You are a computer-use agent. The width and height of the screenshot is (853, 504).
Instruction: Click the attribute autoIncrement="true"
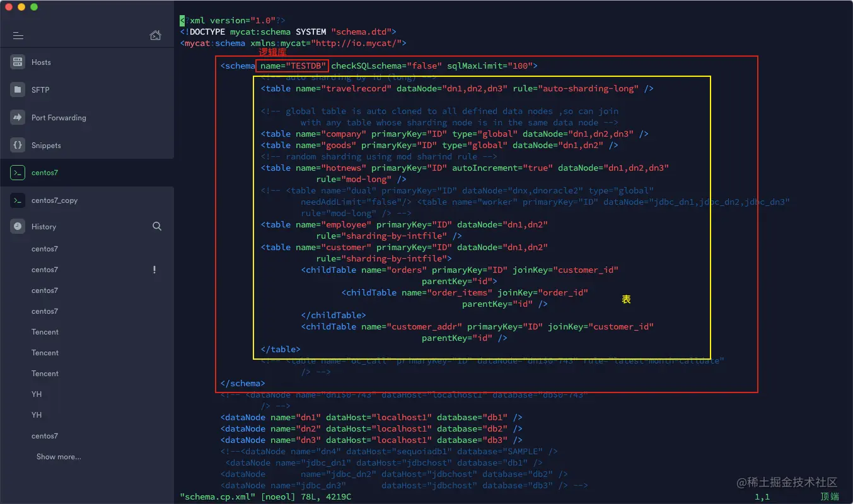[502, 168]
